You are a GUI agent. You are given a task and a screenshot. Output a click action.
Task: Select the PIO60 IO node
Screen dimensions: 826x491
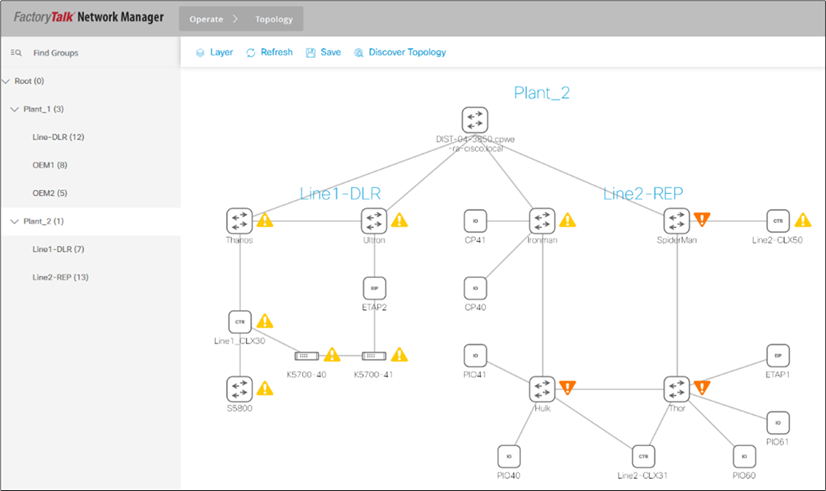coord(744,456)
